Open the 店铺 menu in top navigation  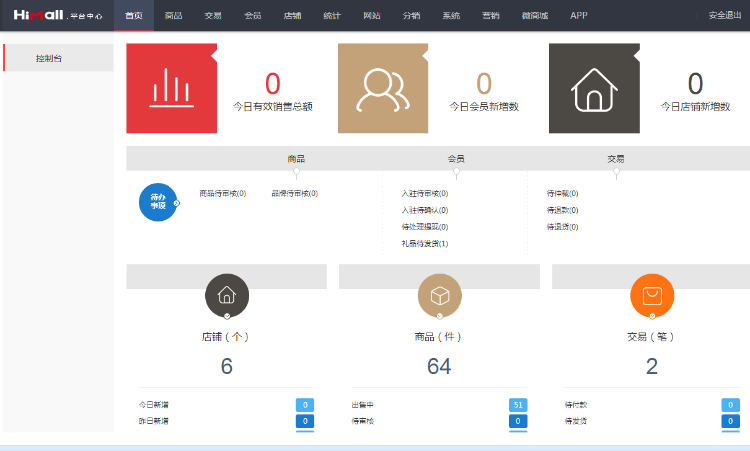pos(292,15)
